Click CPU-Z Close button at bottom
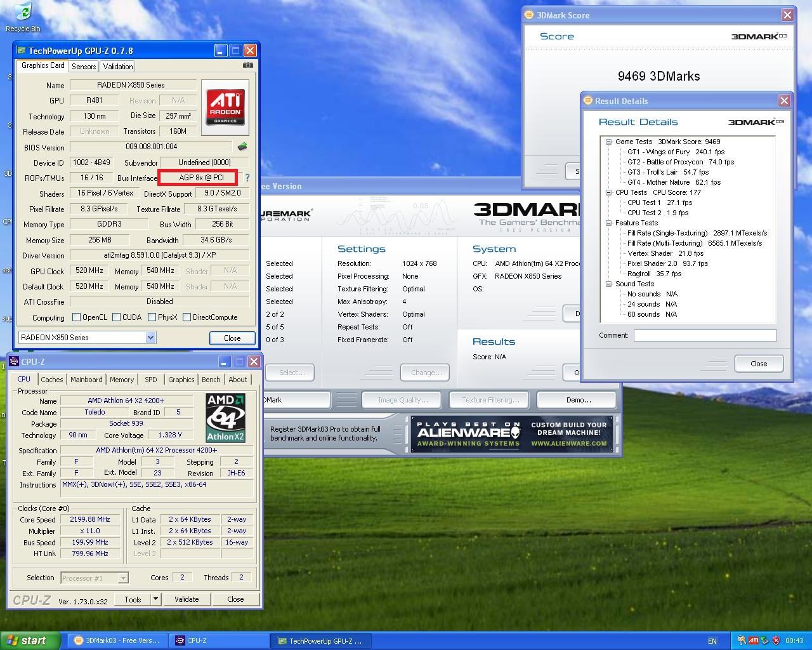 click(235, 599)
